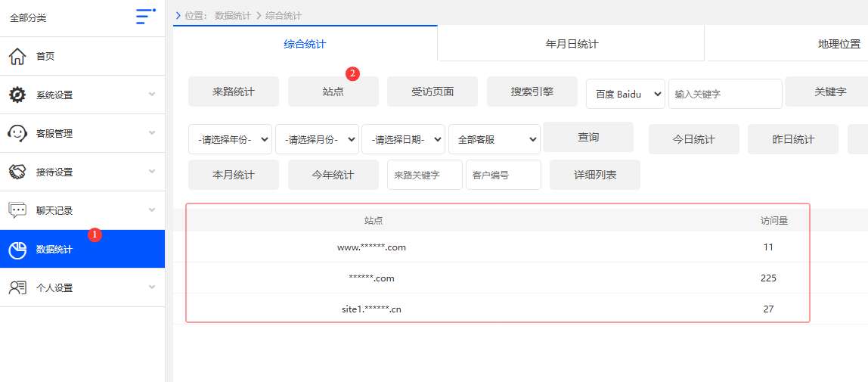Click the 受访页面 button
868x382 pixels.
pyautogui.click(x=432, y=92)
